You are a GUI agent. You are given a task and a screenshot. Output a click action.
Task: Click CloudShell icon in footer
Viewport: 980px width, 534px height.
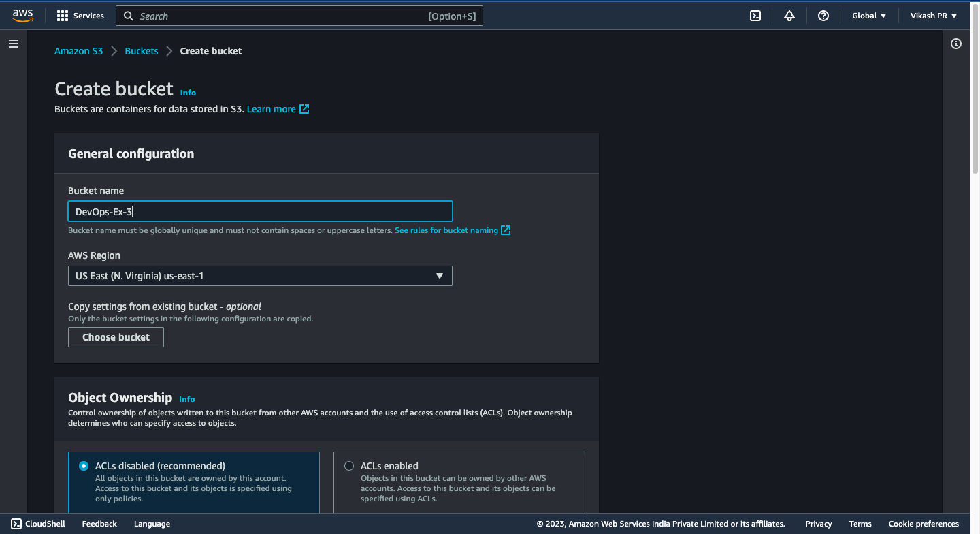pos(16,524)
